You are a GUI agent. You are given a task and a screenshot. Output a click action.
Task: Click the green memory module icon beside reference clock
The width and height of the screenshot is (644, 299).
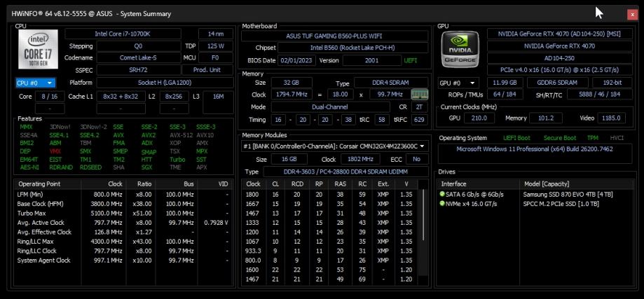419,95
